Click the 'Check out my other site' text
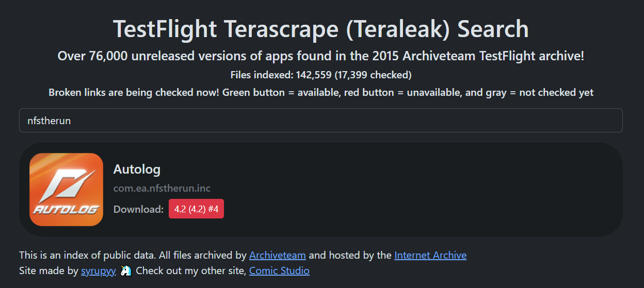Viewport: 644px width, 288px height. click(191, 270)
